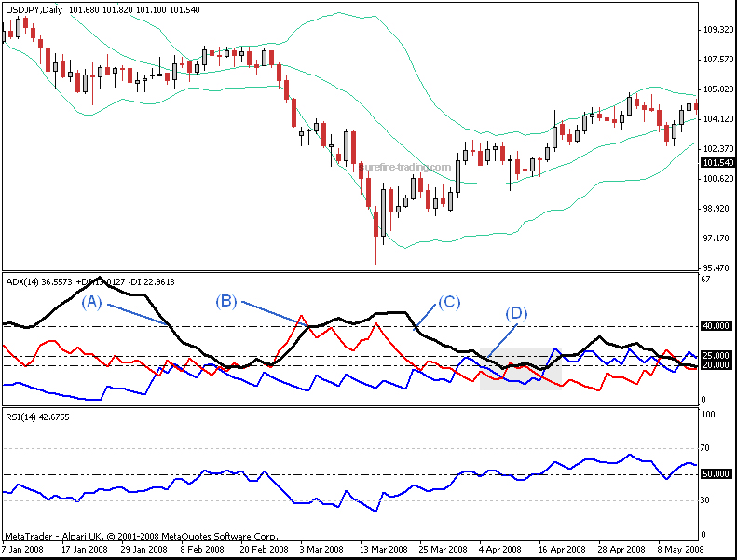737x560 pixels.
Task: Click the 16 Apr 2008 date label
Action: 562,549
